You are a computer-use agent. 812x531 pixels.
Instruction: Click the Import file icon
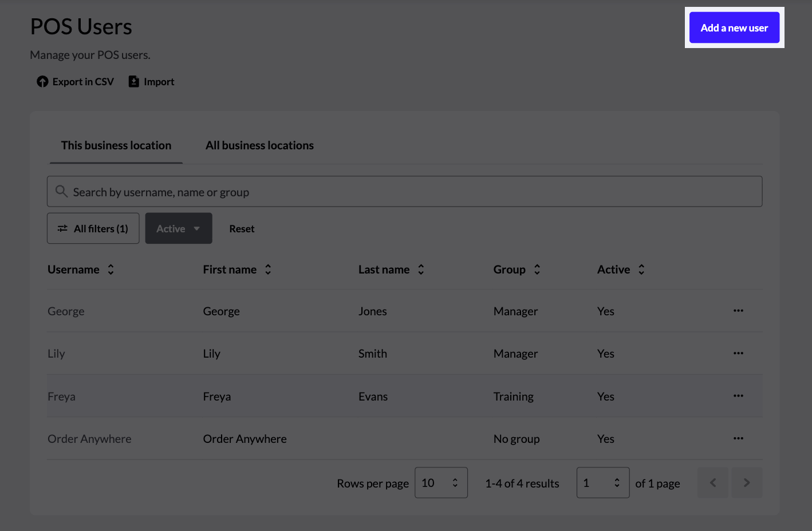click(133, 82)
